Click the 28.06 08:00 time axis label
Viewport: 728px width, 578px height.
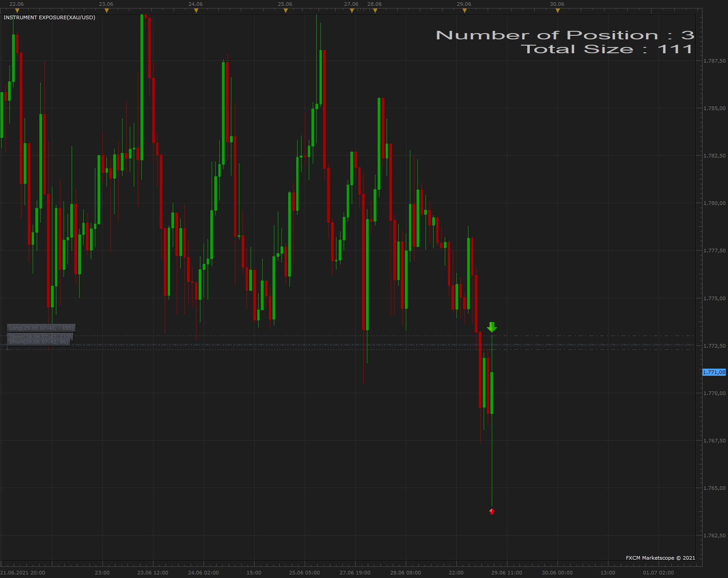point(406,573)
